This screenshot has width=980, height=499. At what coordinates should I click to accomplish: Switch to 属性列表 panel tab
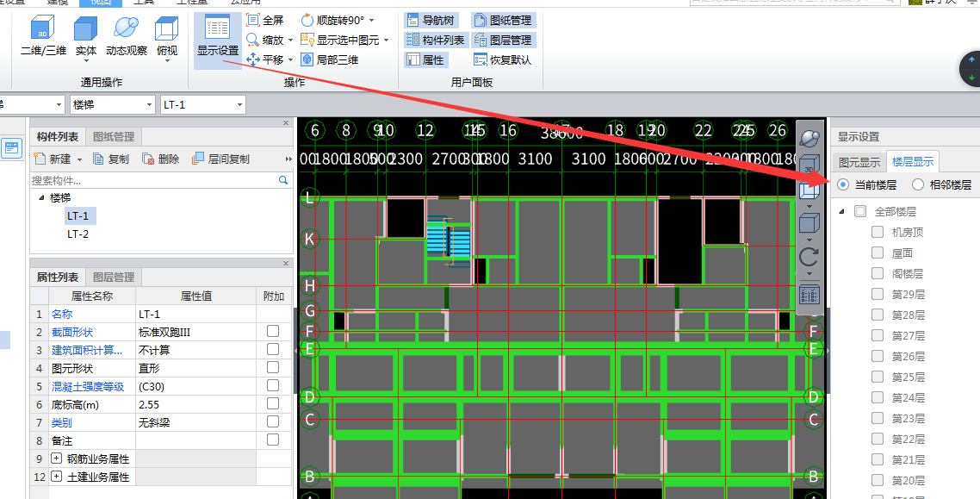click(58, 277)
